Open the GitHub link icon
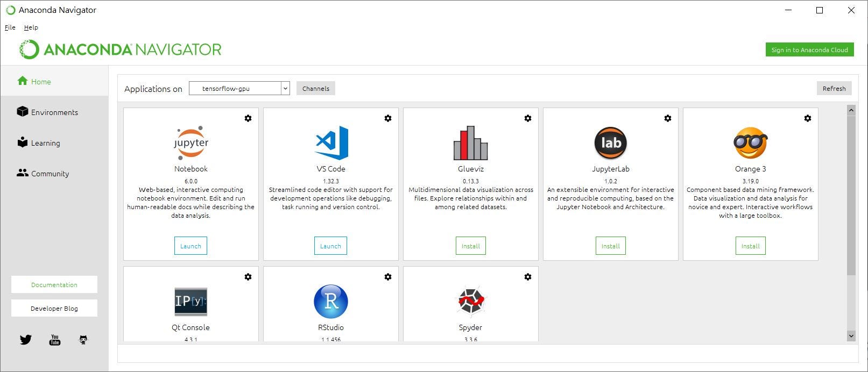868x372 pixels. (x=83, y=340)
